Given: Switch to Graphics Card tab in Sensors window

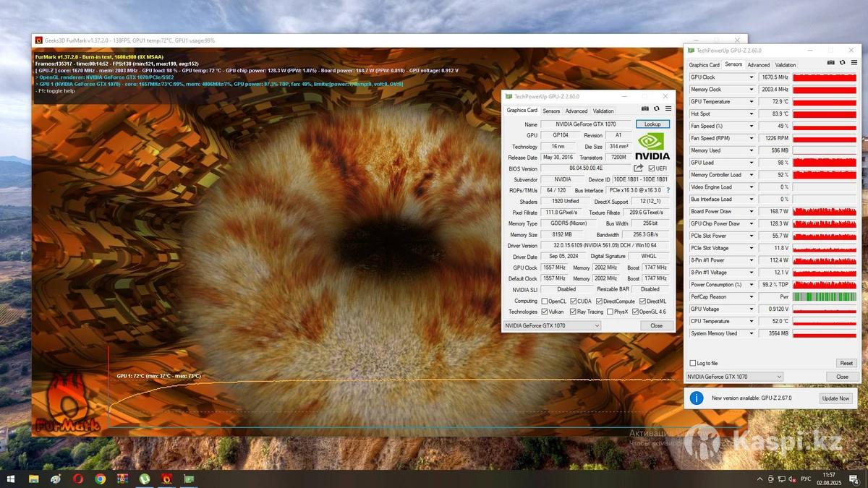Looking at the screenshot, I should (x=704, y=65).
